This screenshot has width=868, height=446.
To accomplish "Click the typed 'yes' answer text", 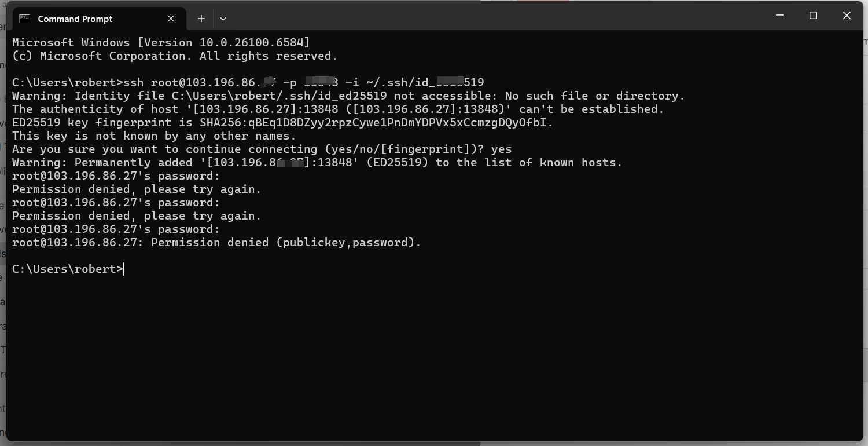I will [501, 149].
